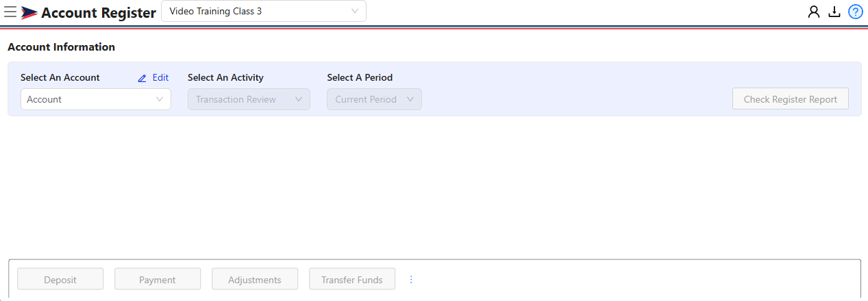Image resolution: width=868 pixels, height=301 pixels.
Task: Click the Transfer Funds button
Action: tap(352, 279)
